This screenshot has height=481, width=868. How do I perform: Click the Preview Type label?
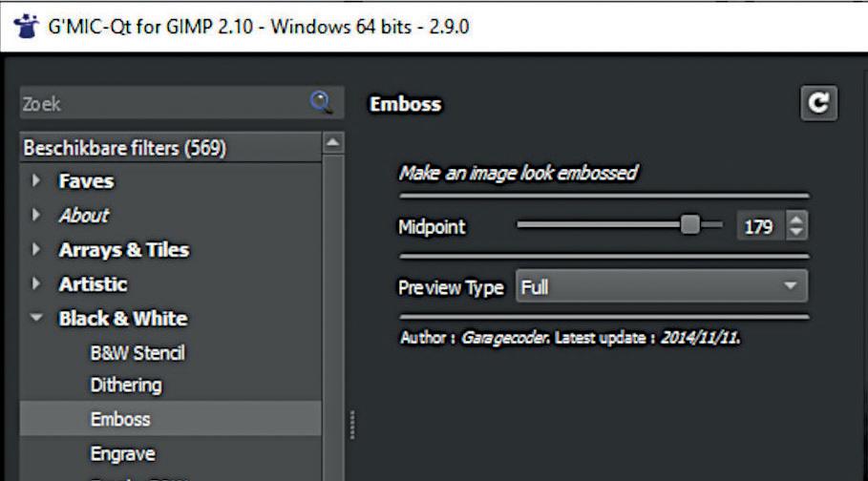click(x=451, y=287)
